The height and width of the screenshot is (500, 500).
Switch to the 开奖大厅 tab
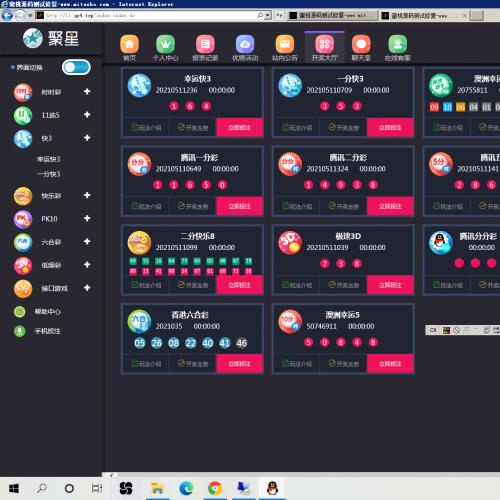324,47
